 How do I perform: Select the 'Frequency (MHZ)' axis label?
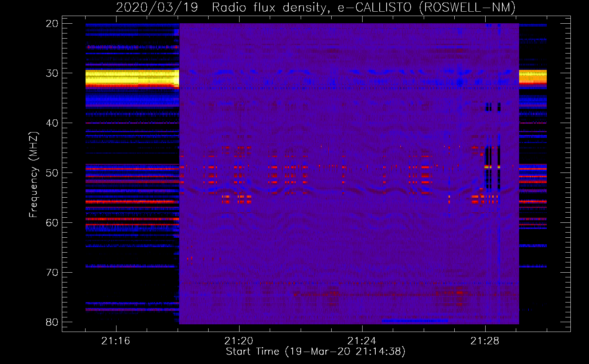tap(33, 175)
